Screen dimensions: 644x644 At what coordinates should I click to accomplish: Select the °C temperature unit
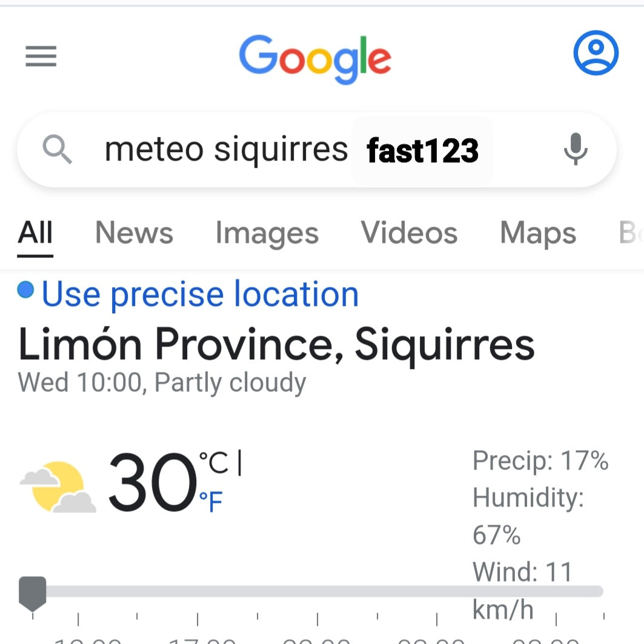[214, 464]
